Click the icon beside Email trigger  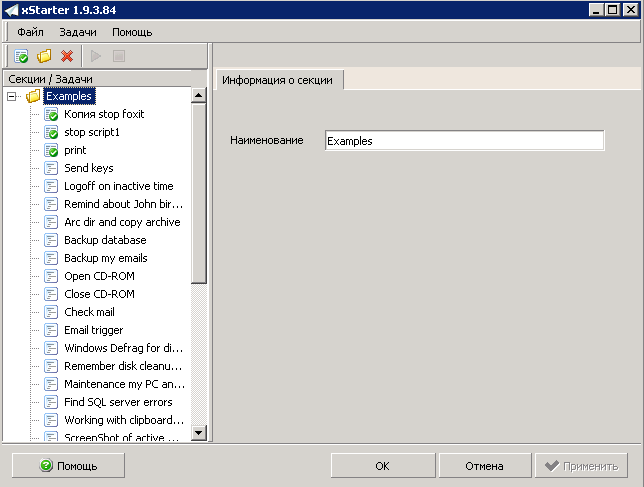click(51, 330)
